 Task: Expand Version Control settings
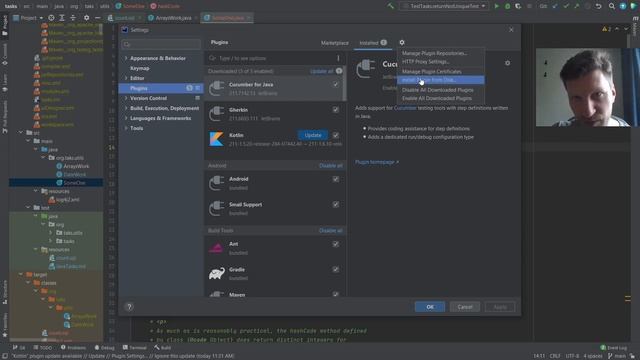(x=126, y=98)
